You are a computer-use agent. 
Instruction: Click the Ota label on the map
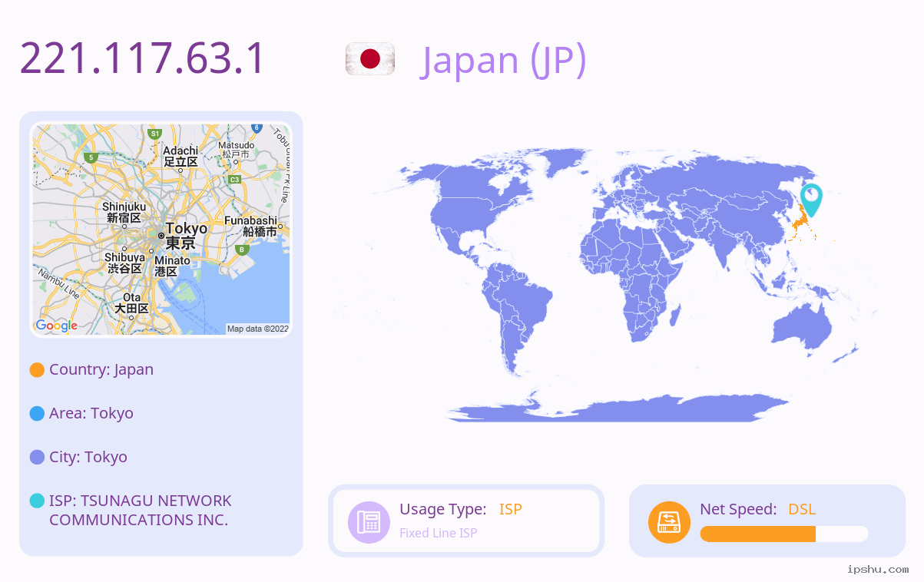(x=132, y=303)
